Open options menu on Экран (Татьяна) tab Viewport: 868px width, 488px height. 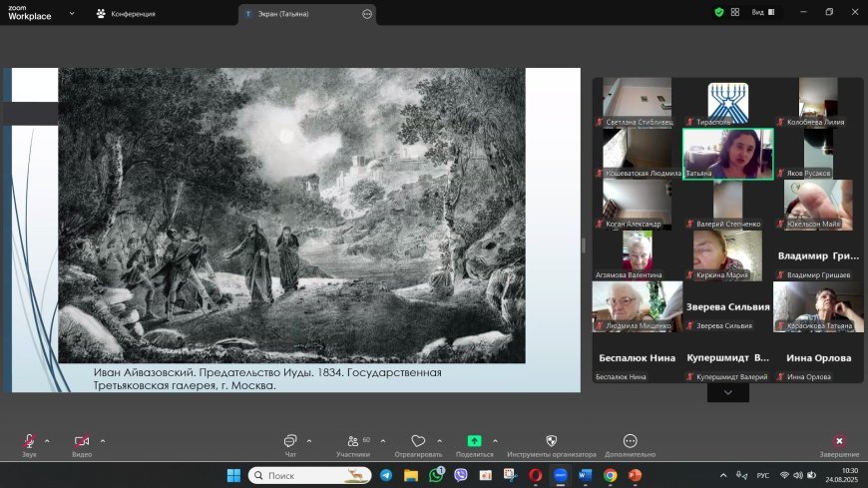pos(367,14)
